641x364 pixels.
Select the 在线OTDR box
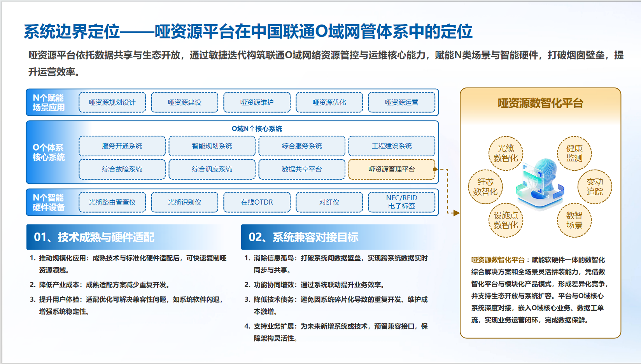click(x=257, y=202)
